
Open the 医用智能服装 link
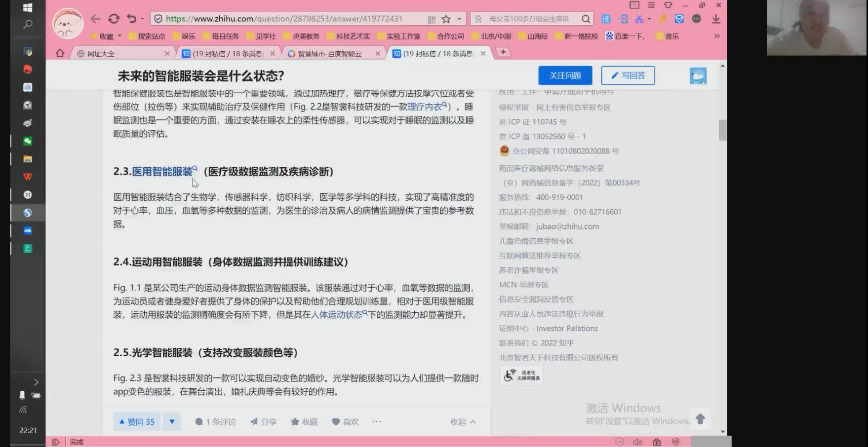coord(161,172)
